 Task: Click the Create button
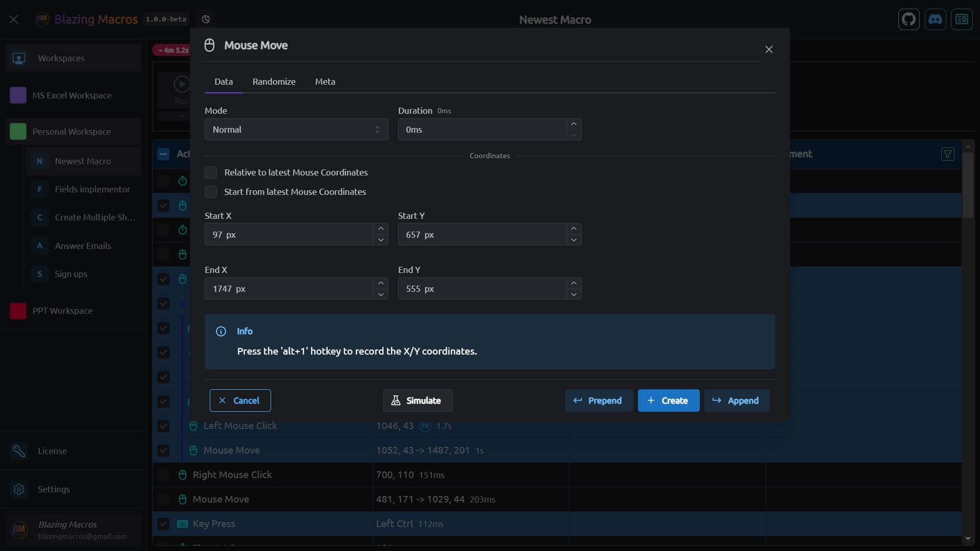point(669,400)
